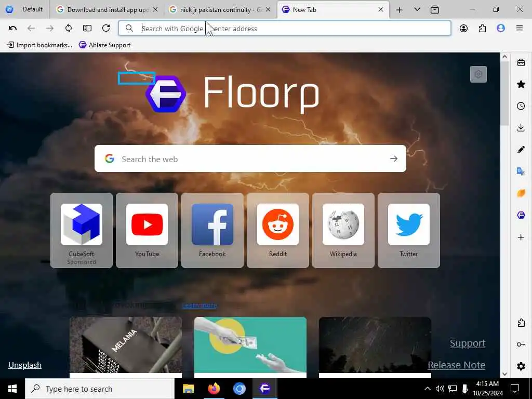Screen dimensions: 532x399
Task: Click the sync rotate icon in toolbar
Action: (x=69, y=28)
